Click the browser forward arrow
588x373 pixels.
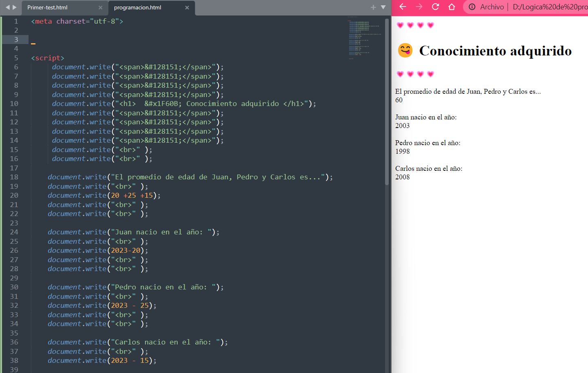pyautogui.click(x=419, y=7)
